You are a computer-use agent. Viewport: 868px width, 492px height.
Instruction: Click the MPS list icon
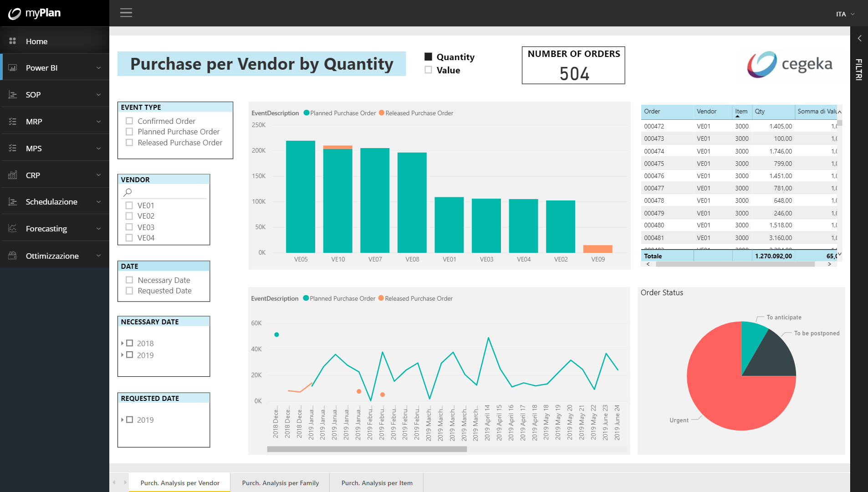(13, 149)
